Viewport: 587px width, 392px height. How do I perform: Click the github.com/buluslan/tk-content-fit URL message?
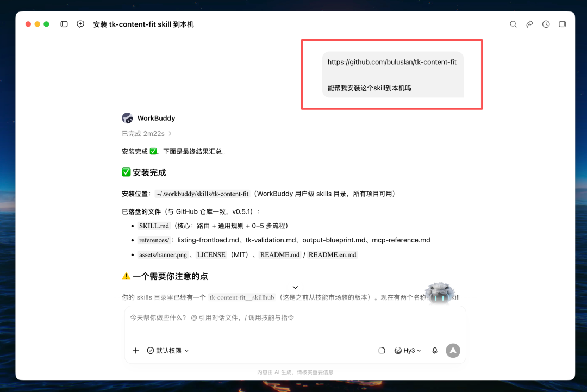click(x=392, y=62)
